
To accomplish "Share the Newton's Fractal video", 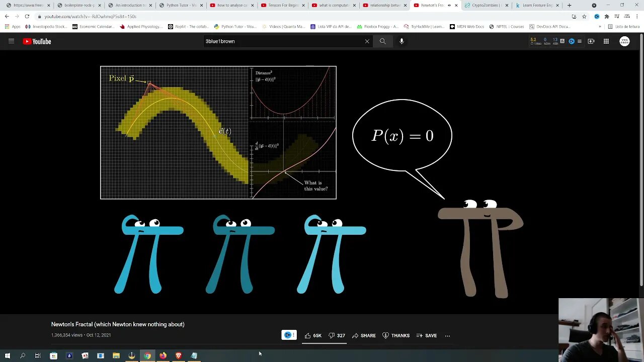I will tap(364, 335).
